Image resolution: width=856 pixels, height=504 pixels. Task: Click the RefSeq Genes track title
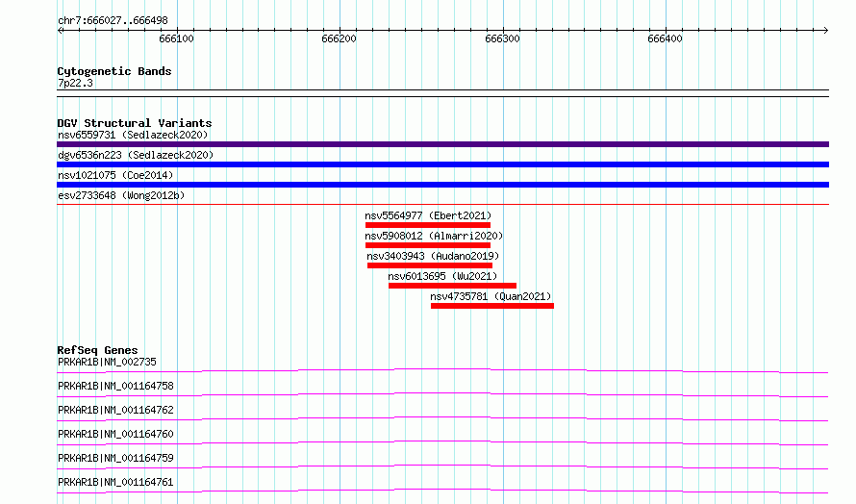click(97, 350)
